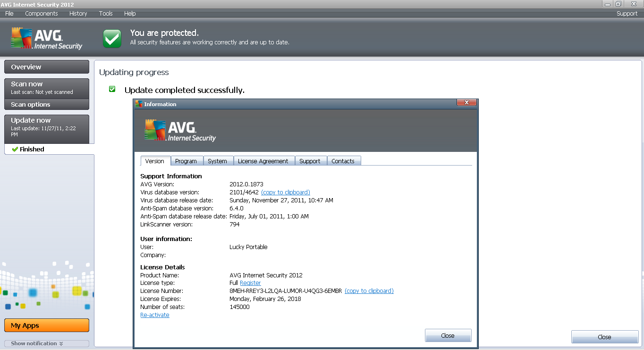Click the Register link
The image size is (644, 350).
250,283
